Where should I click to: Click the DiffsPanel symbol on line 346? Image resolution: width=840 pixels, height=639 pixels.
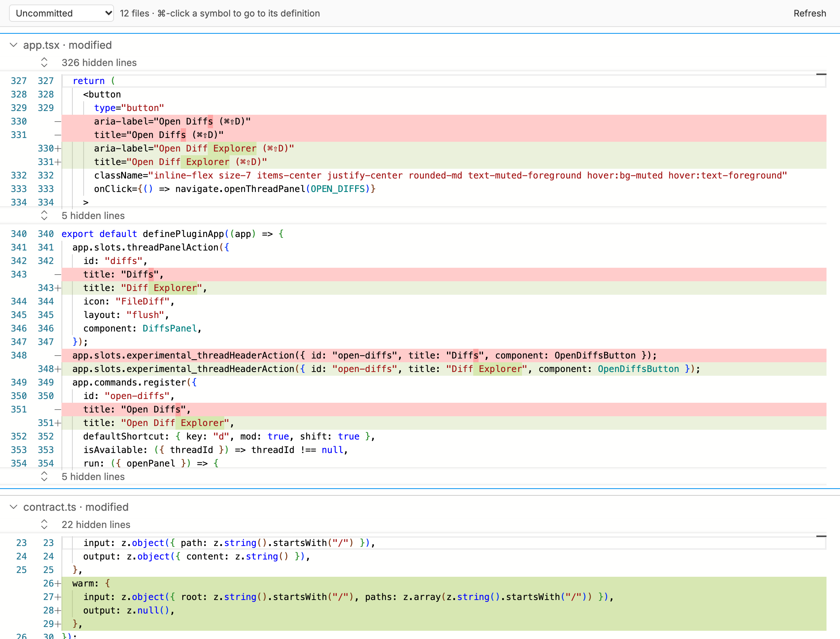pos(169,328)
